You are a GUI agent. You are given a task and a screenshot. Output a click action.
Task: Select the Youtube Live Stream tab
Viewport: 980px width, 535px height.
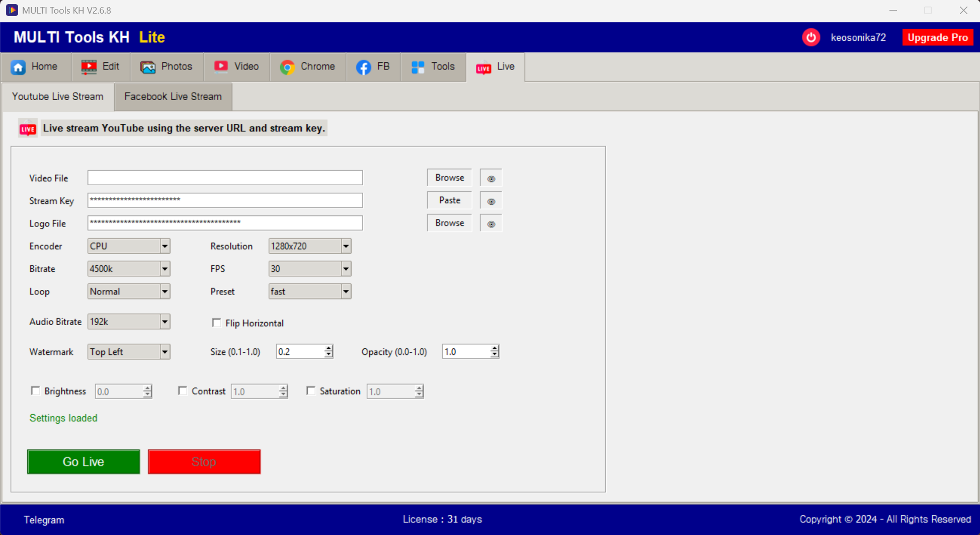click(57, 97)
